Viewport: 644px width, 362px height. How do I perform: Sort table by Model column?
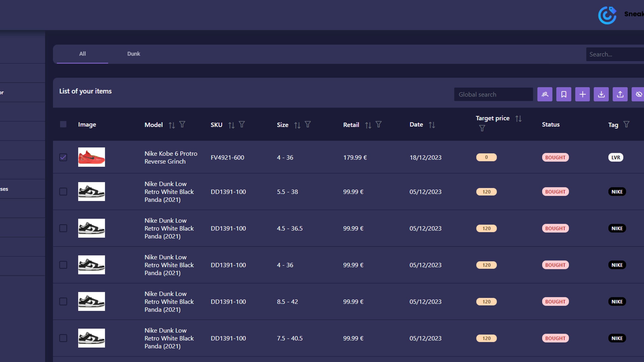[172, 125]
